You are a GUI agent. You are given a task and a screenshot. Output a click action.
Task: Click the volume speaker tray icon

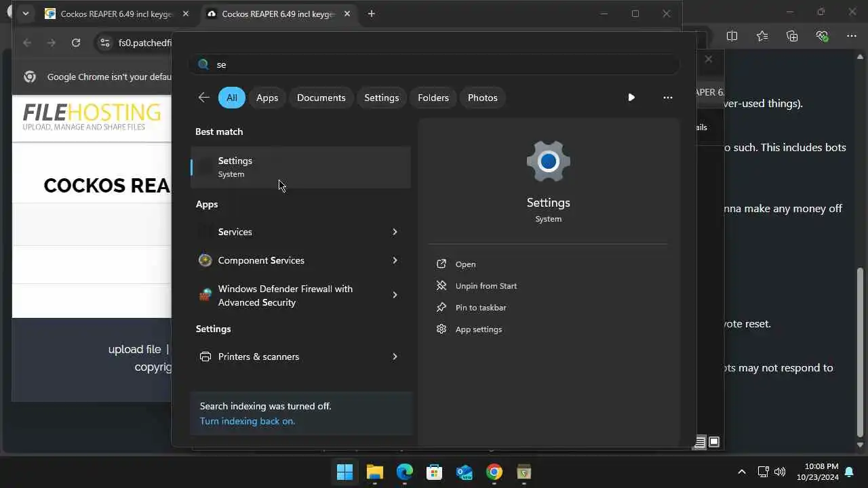tap(780, 472)
